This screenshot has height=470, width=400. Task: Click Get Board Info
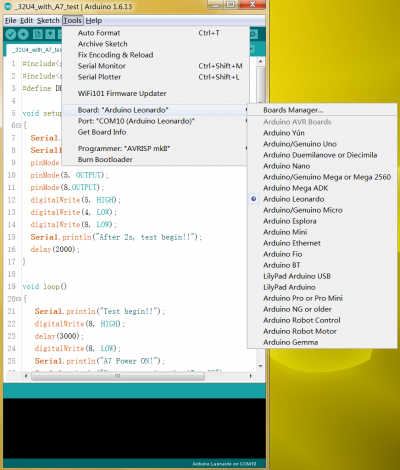pyautogui.click(x=156, y=132)
